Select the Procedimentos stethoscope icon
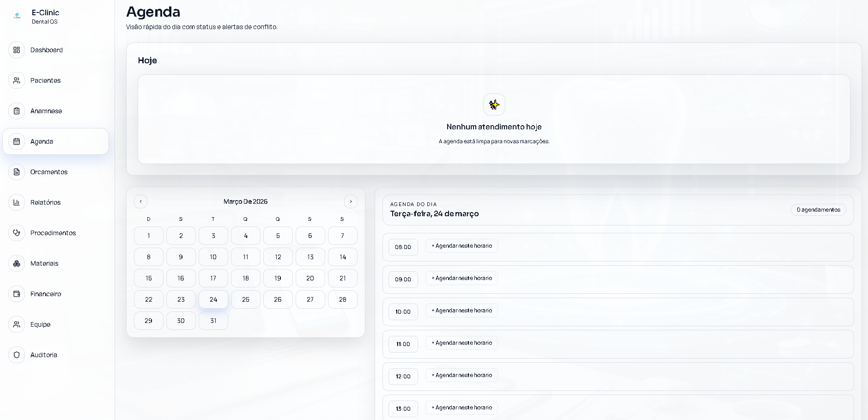868x420 pixels. coord(17,233)
